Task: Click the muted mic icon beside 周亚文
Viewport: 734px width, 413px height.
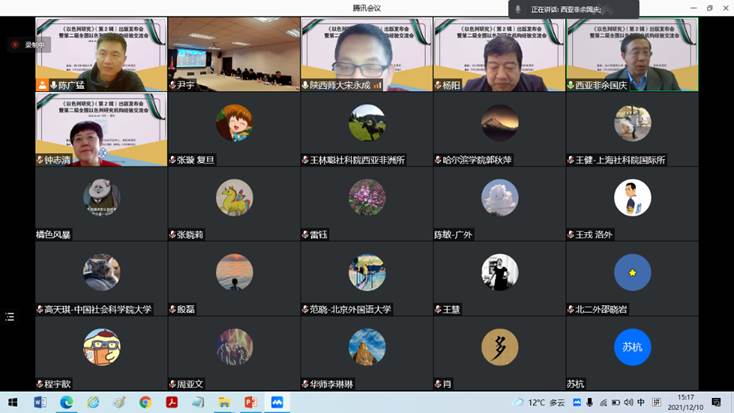Action: click(174, 384)
